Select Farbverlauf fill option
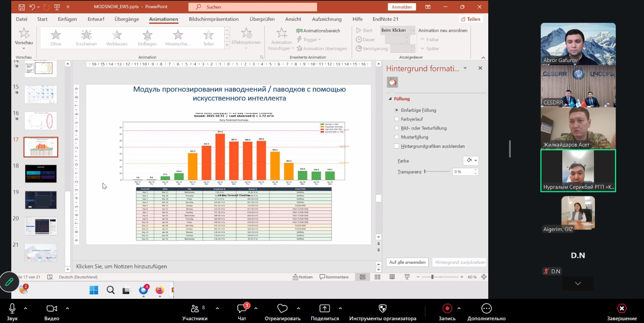The image size is (644, 323). pyautogui.click(x=397, y=119)
